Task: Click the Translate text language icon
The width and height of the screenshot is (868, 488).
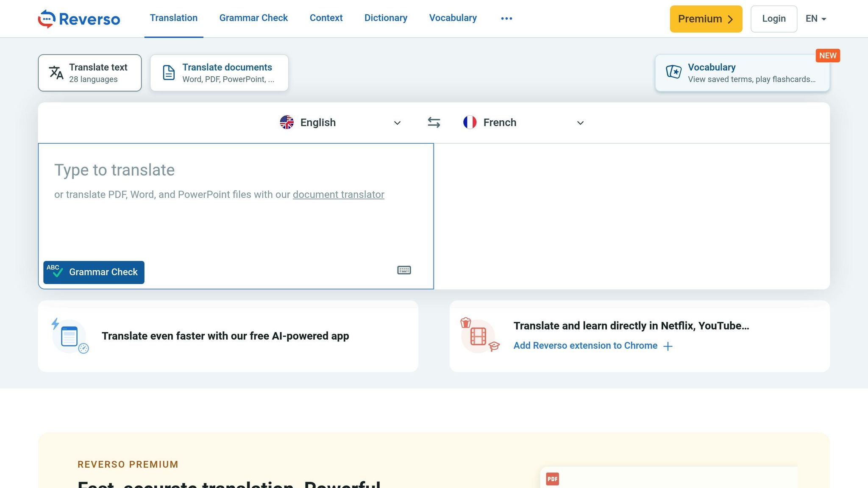Action: [56, 73]
